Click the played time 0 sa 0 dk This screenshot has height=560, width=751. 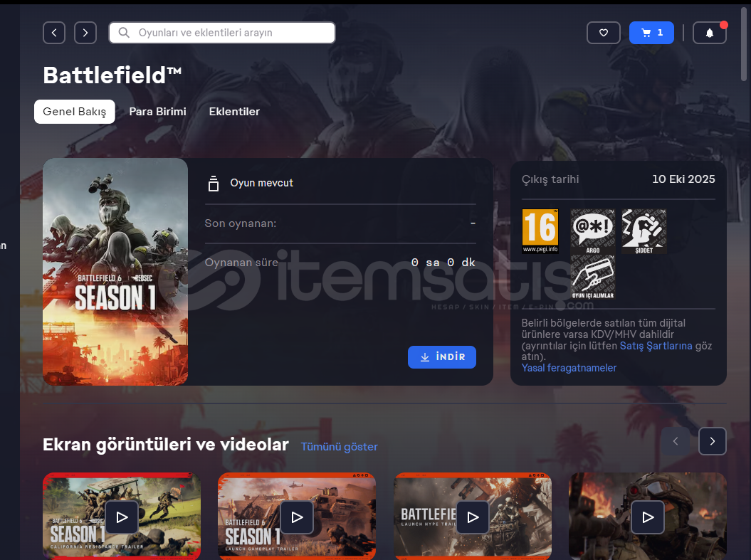pos(443,263)
